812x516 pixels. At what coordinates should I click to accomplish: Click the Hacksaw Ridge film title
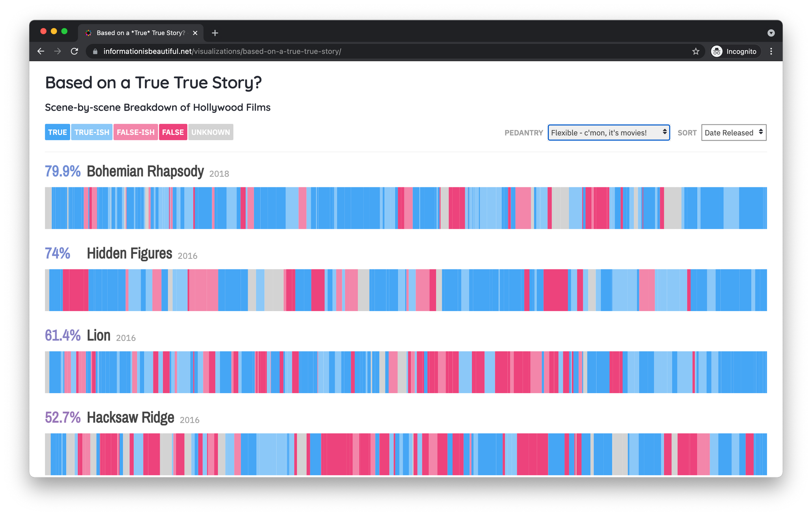130,417
